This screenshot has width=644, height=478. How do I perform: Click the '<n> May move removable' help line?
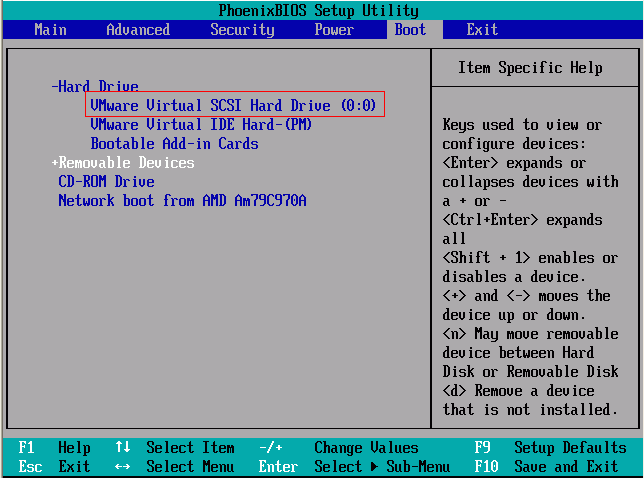[530, 333]
